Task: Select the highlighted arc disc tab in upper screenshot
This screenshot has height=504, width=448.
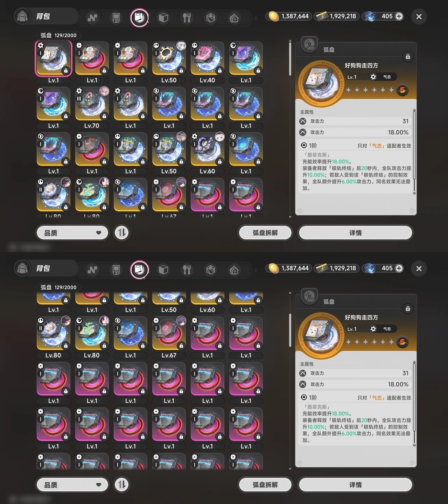Action: point(139,17)
